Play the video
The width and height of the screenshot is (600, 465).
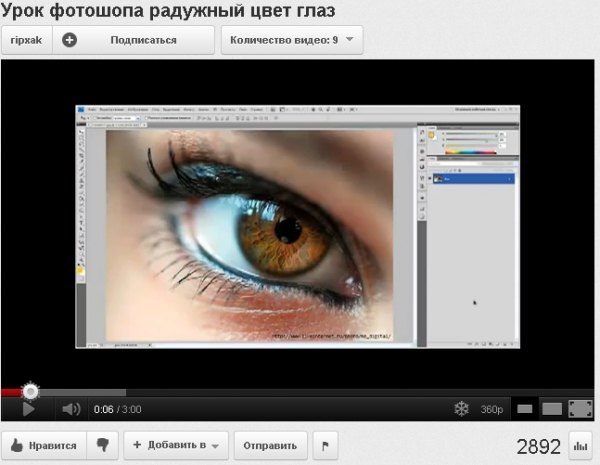[x=28, y=409]
